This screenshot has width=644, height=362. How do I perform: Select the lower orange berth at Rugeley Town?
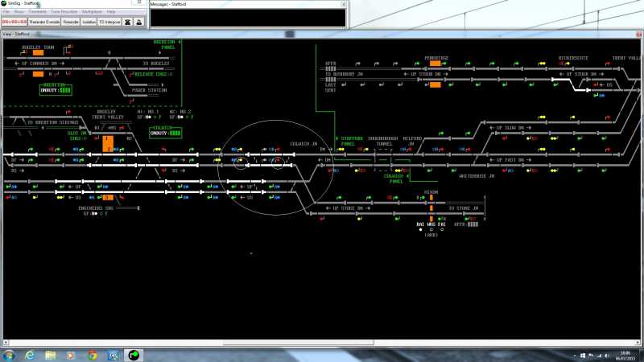(x=38, y=74)
